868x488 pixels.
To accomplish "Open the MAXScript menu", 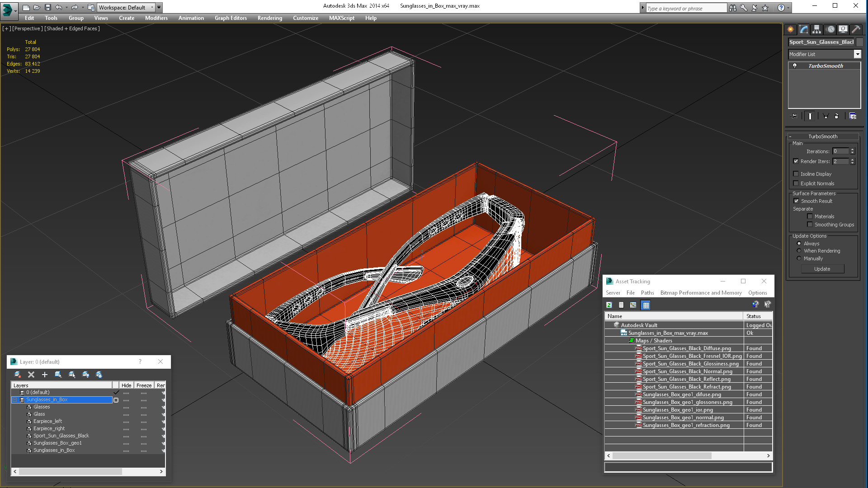I will point(341,18).
